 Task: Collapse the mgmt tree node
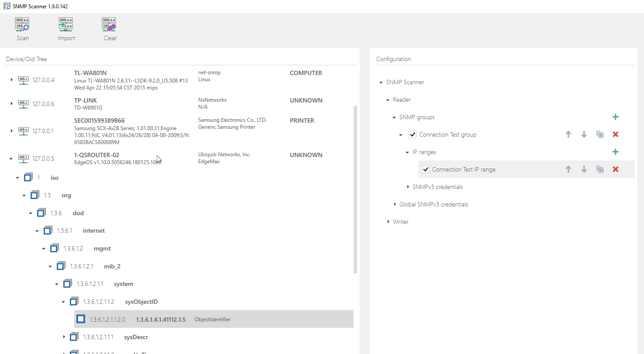(x=44, y=249)
